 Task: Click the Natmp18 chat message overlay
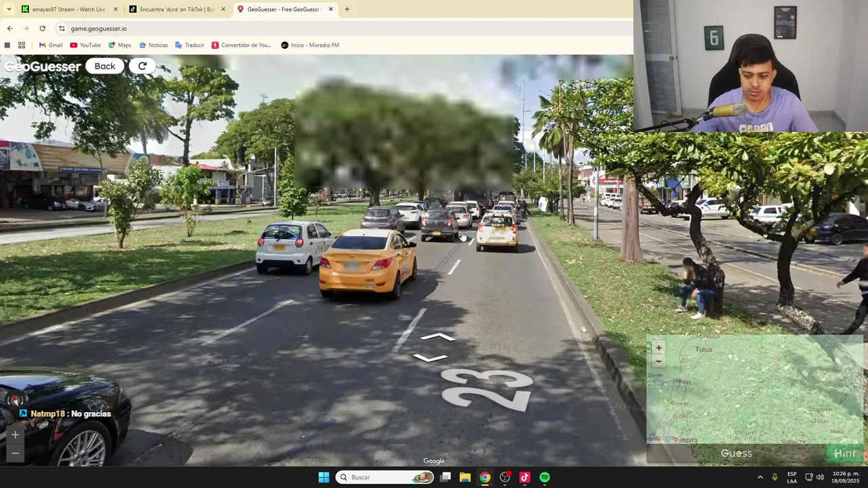[x=65, y=413]
